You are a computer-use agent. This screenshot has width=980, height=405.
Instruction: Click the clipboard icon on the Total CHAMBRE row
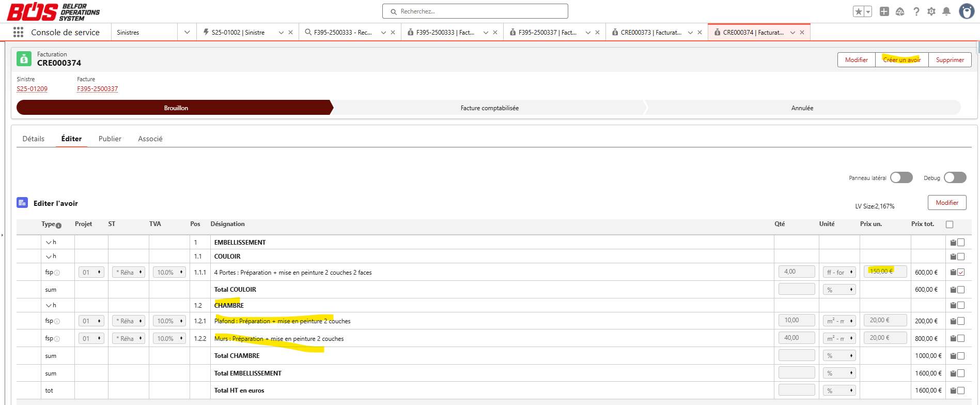tap(953, 356)
